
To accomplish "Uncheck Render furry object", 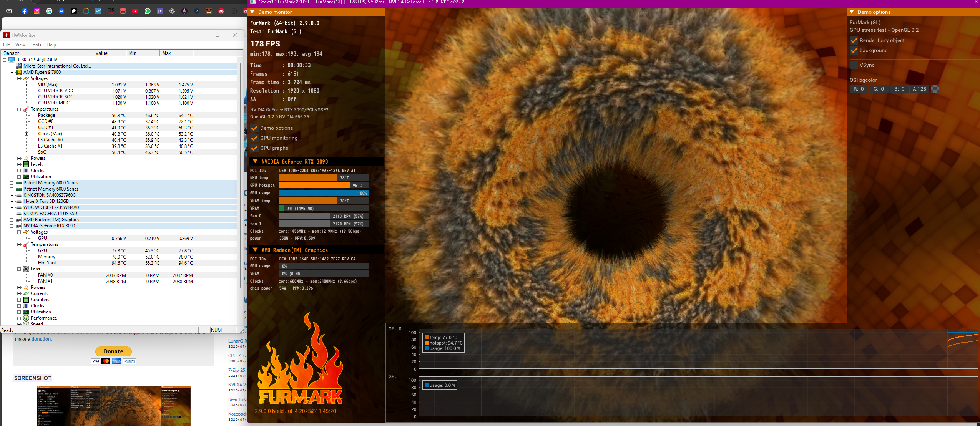I will click(x=854, y=40).
